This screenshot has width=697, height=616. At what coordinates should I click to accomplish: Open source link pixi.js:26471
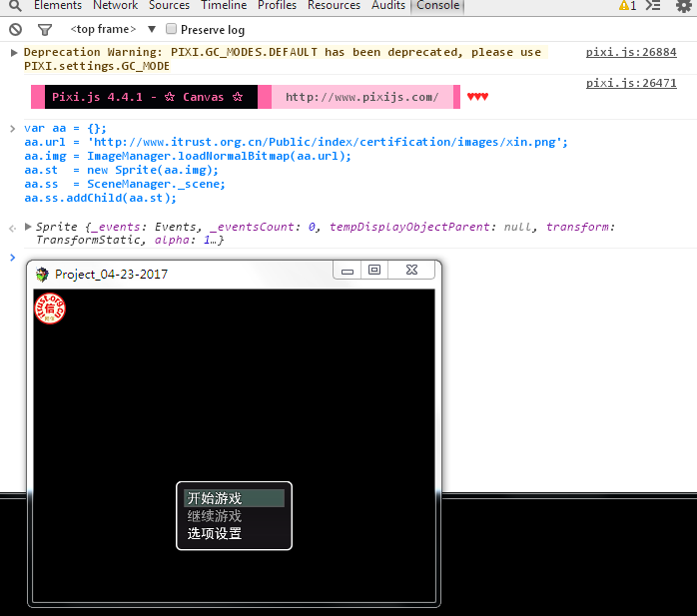click(x=631, y=83)
